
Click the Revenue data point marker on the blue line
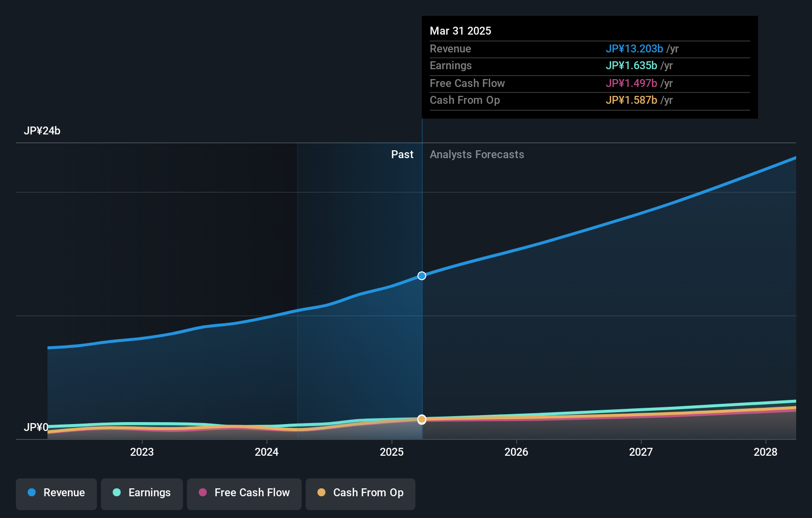pos(422,276)
